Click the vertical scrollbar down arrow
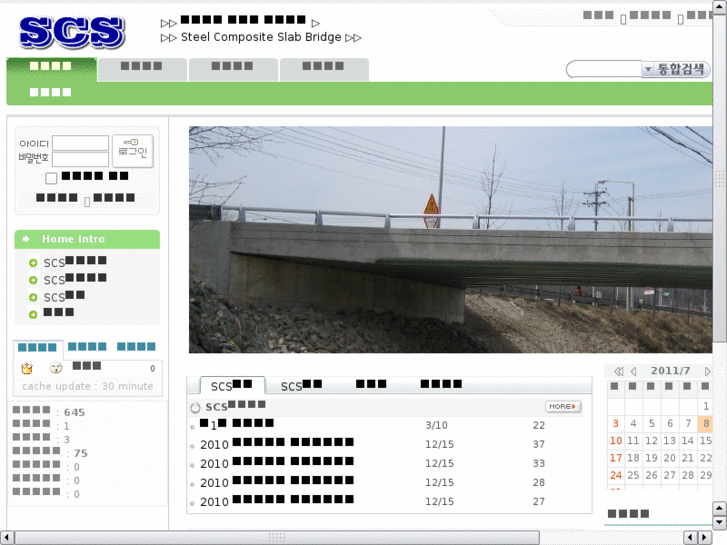 [719, 521]
